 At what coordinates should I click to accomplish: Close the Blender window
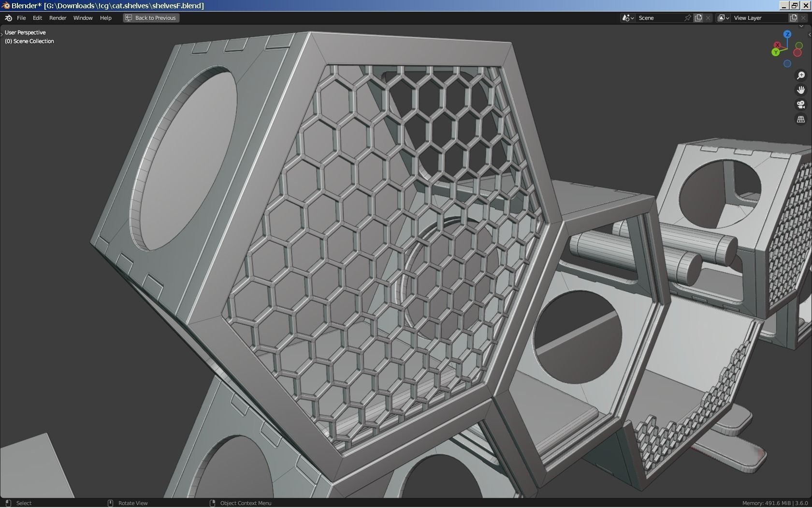(x=805, y=5)
